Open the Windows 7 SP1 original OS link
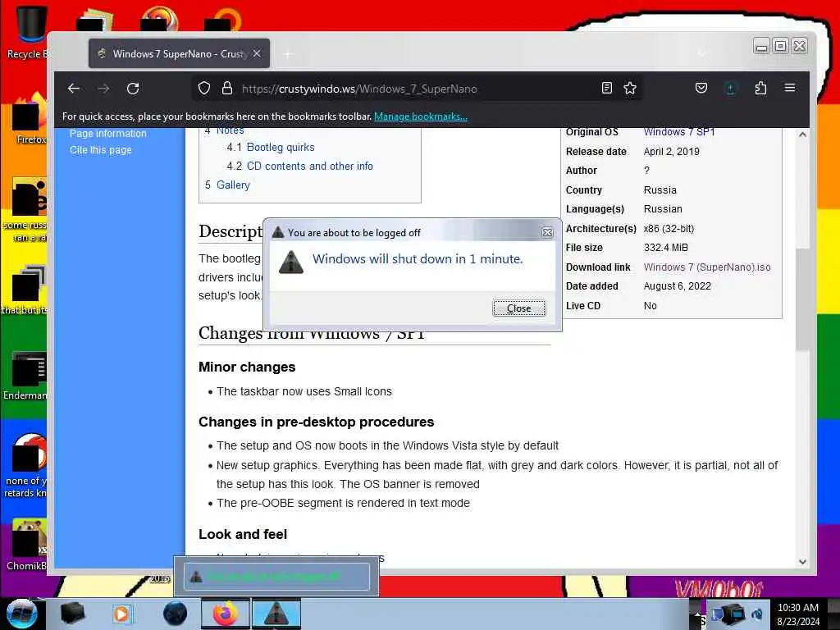 [678, 132]
